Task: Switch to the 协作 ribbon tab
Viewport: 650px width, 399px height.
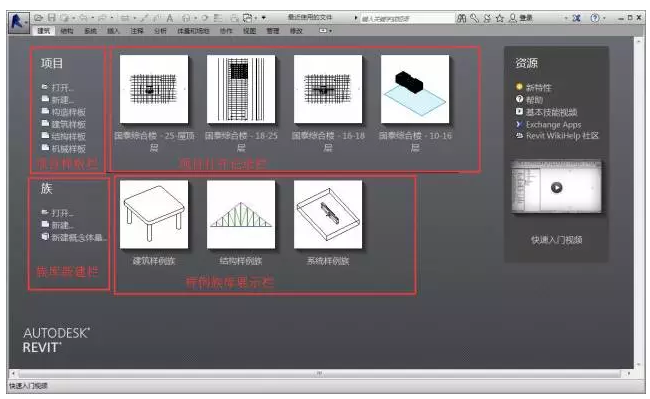Action: click(x=226, y=31)
